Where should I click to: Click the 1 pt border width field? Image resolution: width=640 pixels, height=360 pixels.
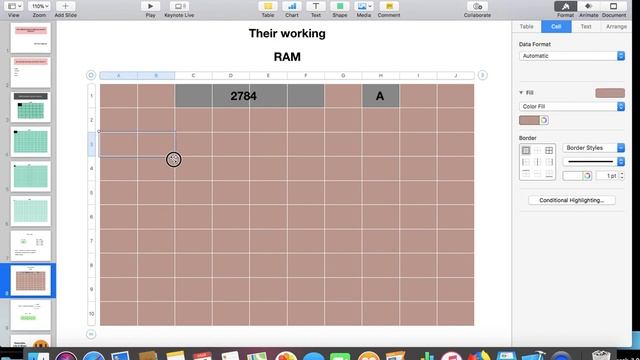[607, 176]
